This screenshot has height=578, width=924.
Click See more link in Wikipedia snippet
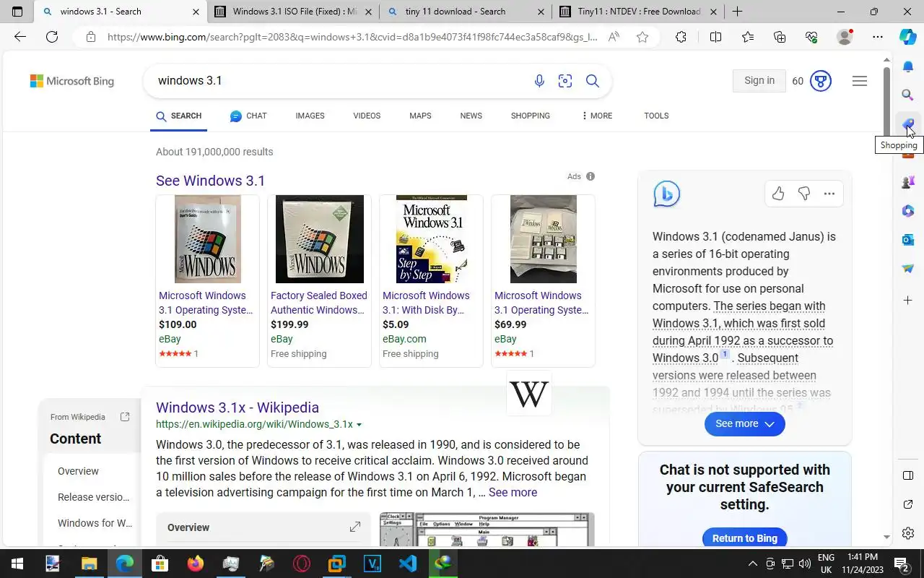tap(513, 493)
